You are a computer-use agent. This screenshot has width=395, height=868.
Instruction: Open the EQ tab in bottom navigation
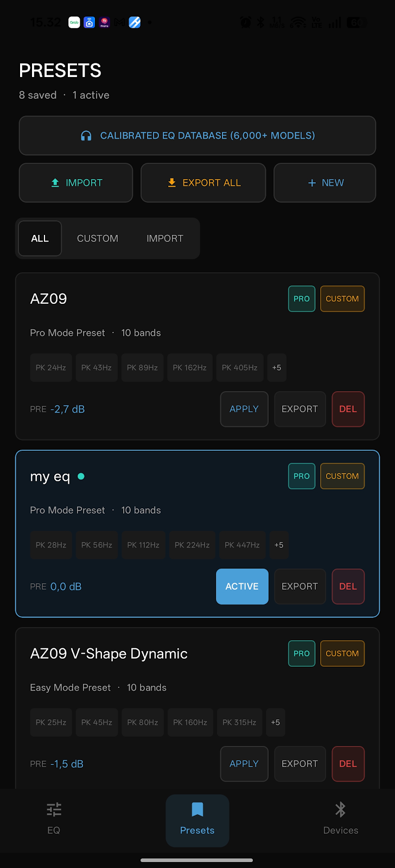pyautogui.click(x=54, y=818)
